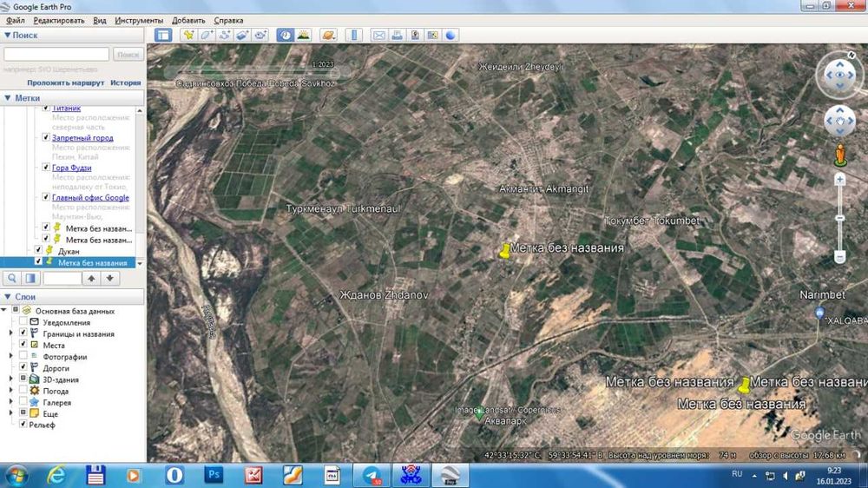Viewport: 868px width, 488px height.
Task: Disable the Границы и названия layer
Action: coord(23,333)
